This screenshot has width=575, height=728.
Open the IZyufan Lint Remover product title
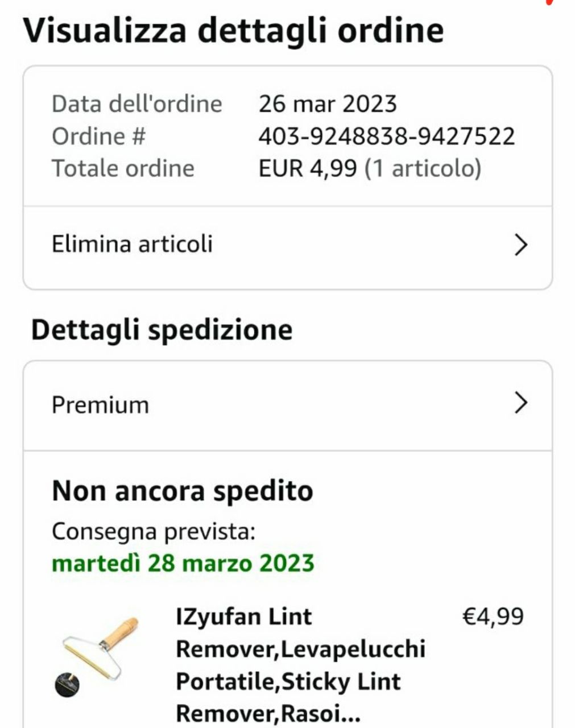point(300,664)
